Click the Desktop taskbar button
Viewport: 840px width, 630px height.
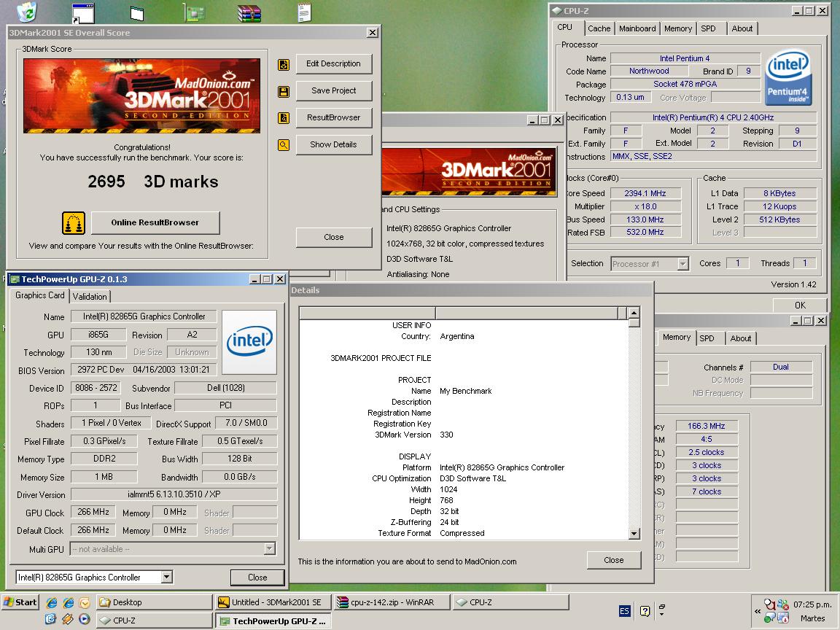pos(154,602)
